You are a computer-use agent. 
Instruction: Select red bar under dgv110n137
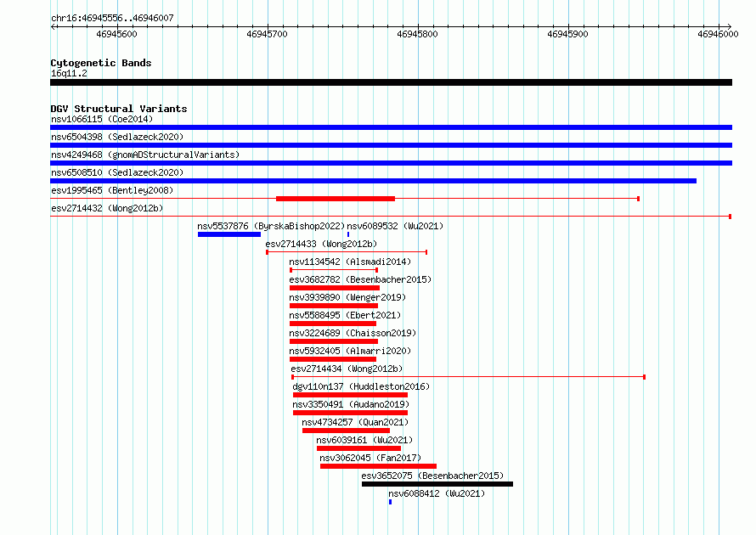351,395
